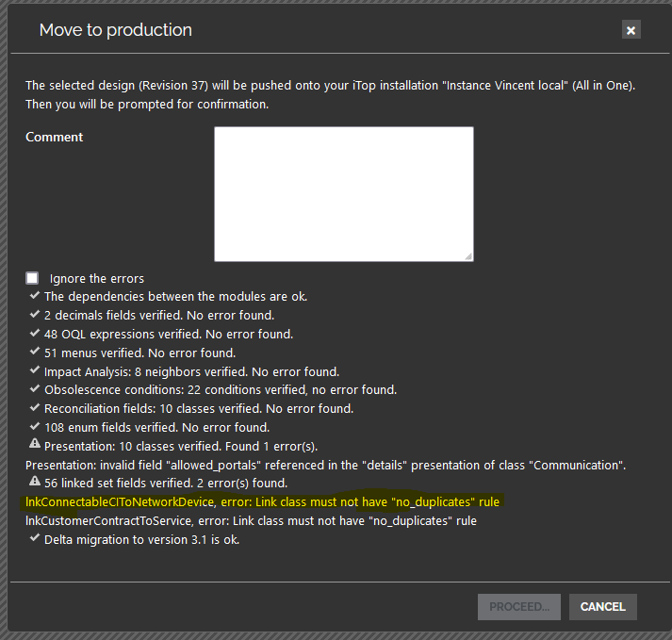Image resolution: width=672 pixels, height=640 pixels.
Task: Click checkmark icon beside Reconciliation fields
Action: [x=34, y=408]
